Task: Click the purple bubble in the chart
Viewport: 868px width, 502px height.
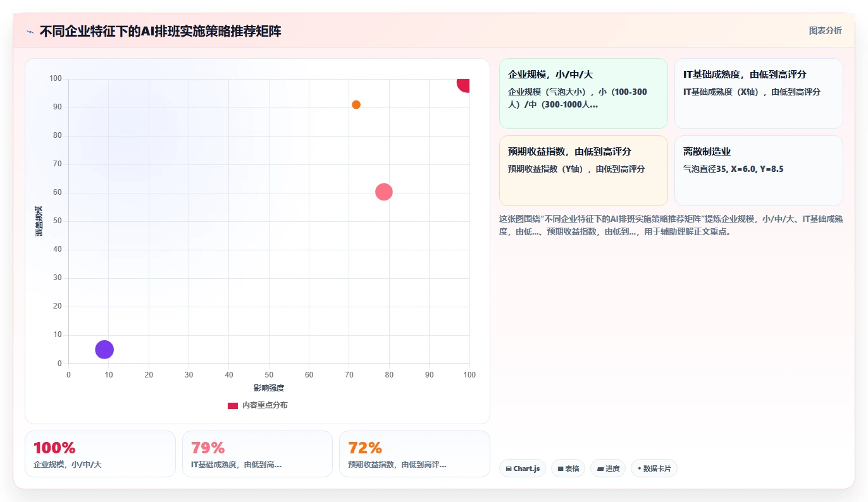Action: tap(104, 350)
